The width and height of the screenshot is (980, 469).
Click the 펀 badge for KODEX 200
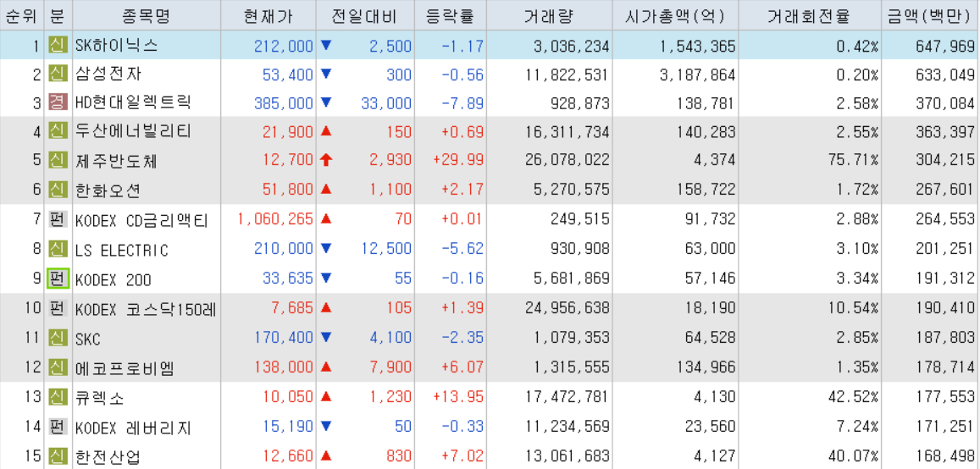point(58,279)
